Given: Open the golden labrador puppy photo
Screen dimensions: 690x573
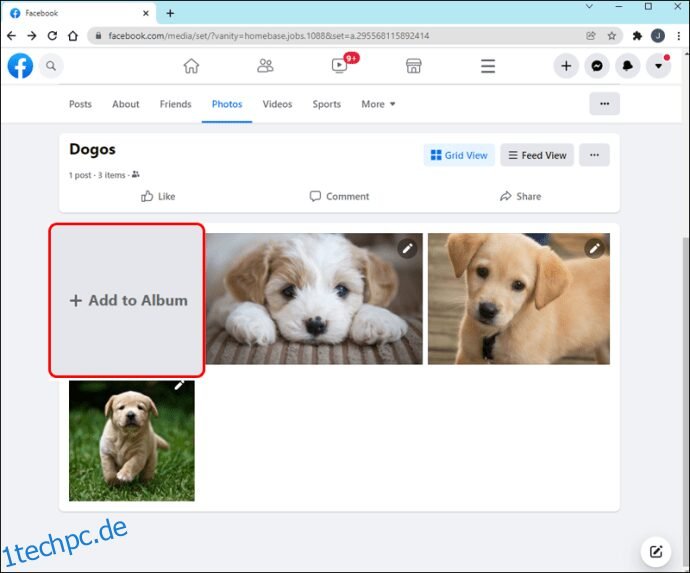Looking at the screenshot, I should click(519, 299).
